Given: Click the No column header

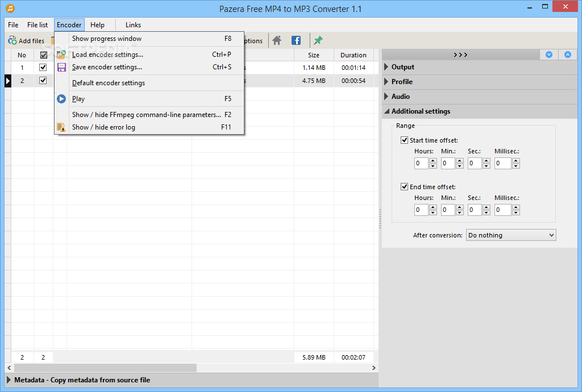Looking at the screenshot, I should pyautogui.click(x=22, y=55).
